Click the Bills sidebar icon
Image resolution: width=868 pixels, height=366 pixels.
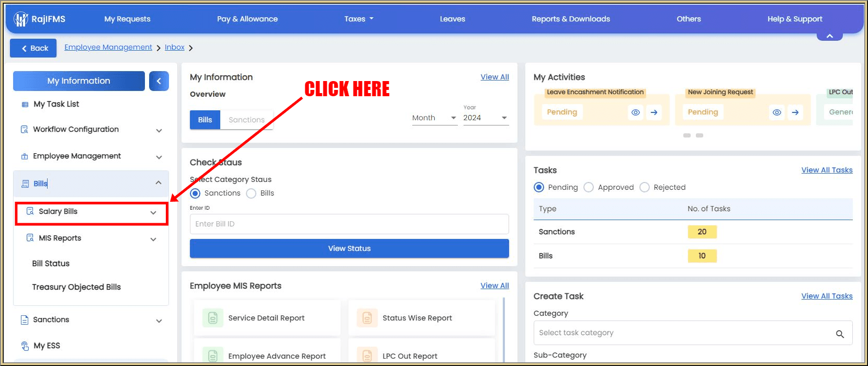tap(25, 184)
